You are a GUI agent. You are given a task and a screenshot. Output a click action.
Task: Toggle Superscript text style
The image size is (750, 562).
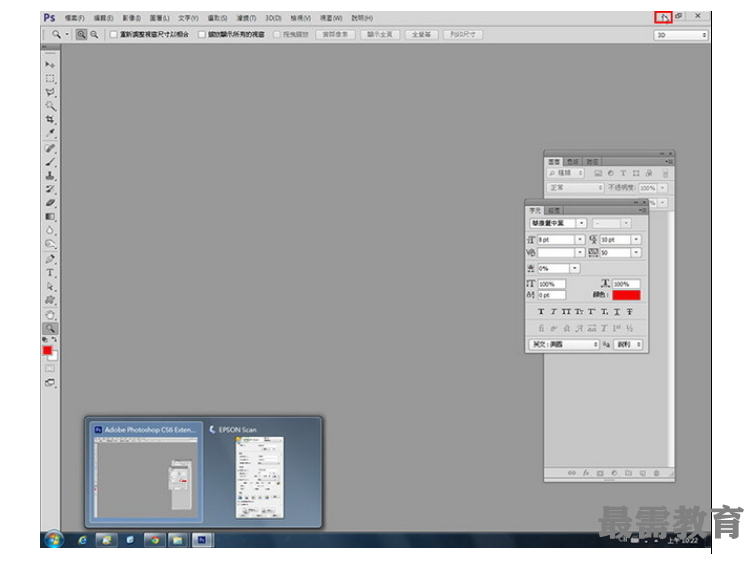pos(592,312)
